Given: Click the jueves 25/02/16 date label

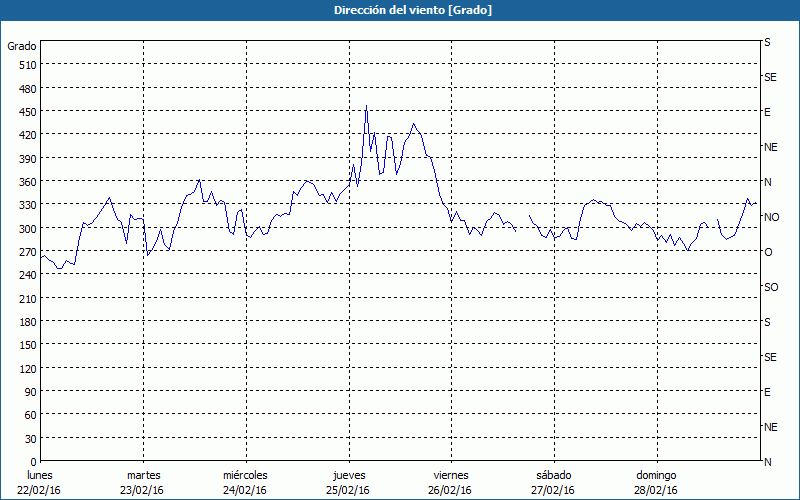Looking at the screenshot, I should [x=347, y=482].
